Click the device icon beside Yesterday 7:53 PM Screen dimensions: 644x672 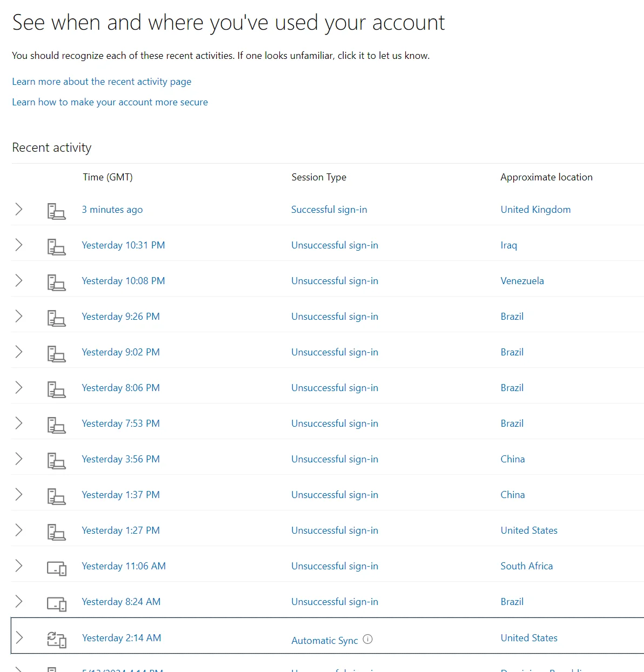point(56,425)
